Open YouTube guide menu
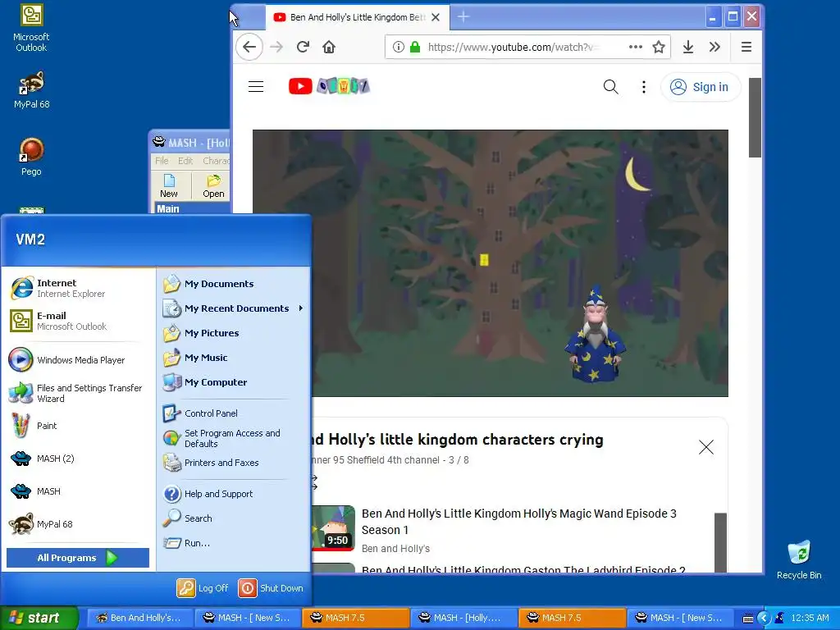 click(x=256, y=87)
